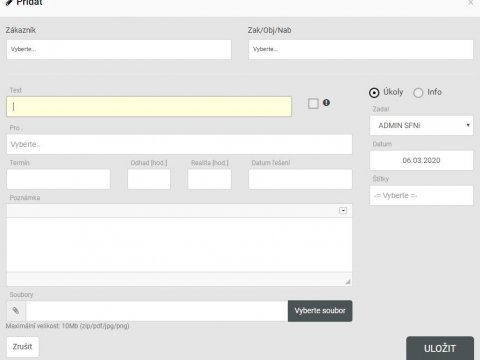480x360 pixels.
Task: Save with the ULOŽIT button
Action: coord(440,348)
